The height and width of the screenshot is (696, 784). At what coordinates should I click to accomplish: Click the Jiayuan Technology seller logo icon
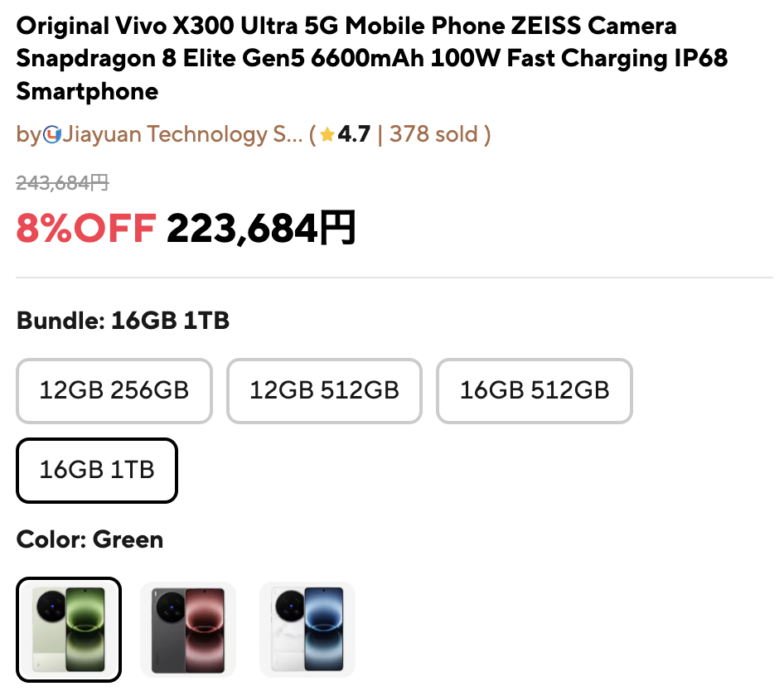click(x=52, y=134)
